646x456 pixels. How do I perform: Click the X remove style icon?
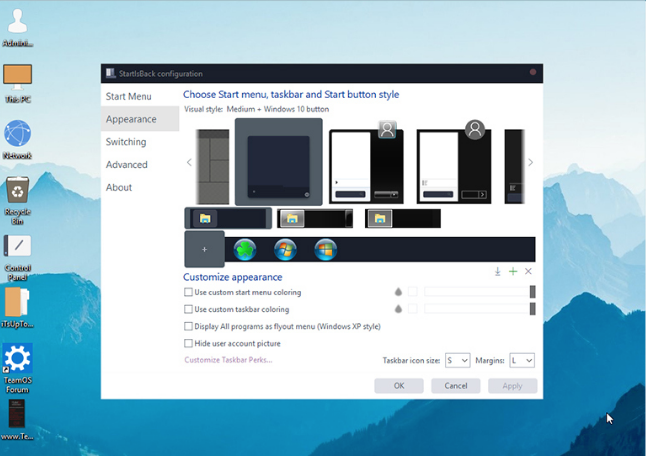(x=528, y=271)
